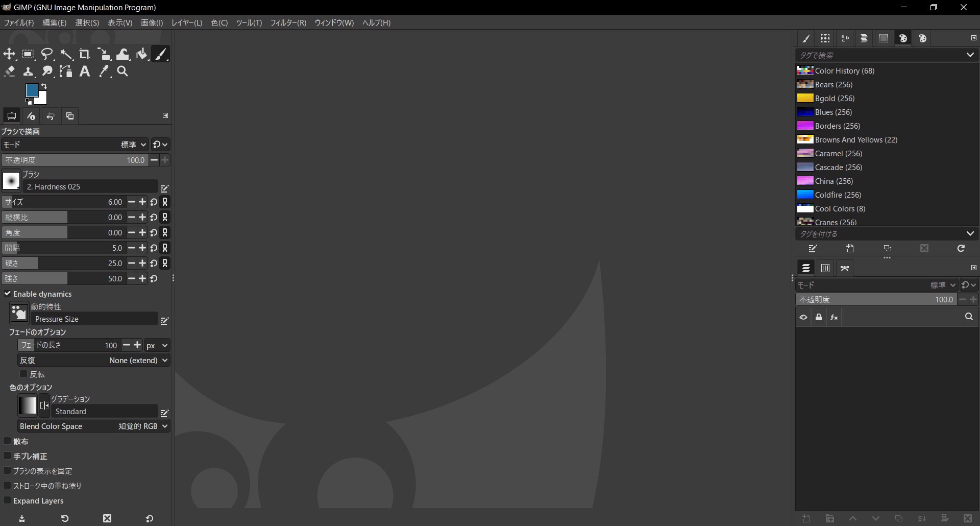The width and height of the screenshot is (980, 526).
Task: Click the brush preview thumbnail
Action: point(11,181)
